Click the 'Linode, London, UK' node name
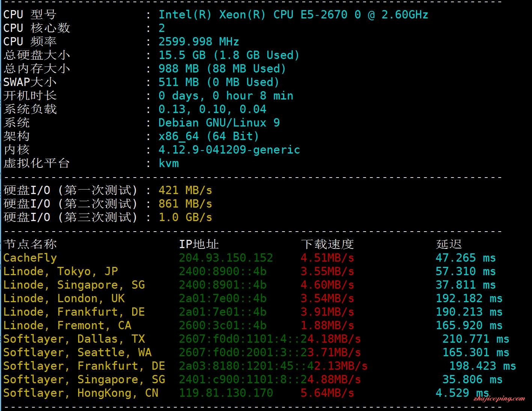 click(64, 298)
